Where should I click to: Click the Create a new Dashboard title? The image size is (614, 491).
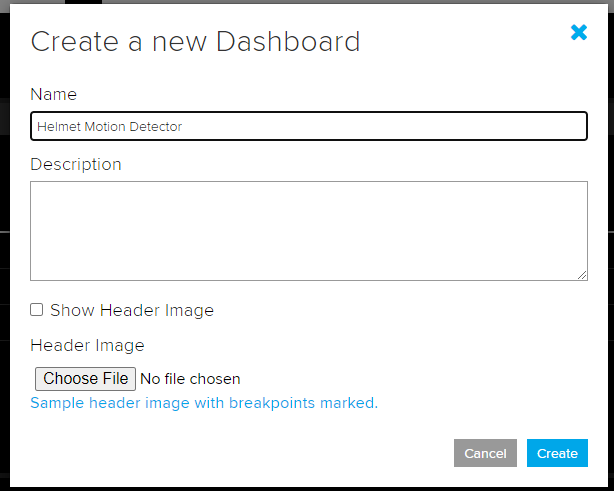[x=195, y=41]
